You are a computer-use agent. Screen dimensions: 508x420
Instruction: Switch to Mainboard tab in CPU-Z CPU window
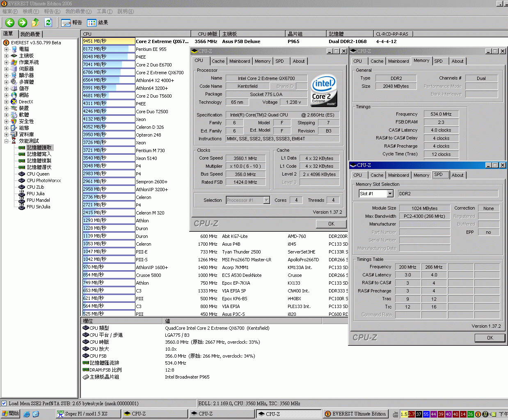[x=240, y=61]
